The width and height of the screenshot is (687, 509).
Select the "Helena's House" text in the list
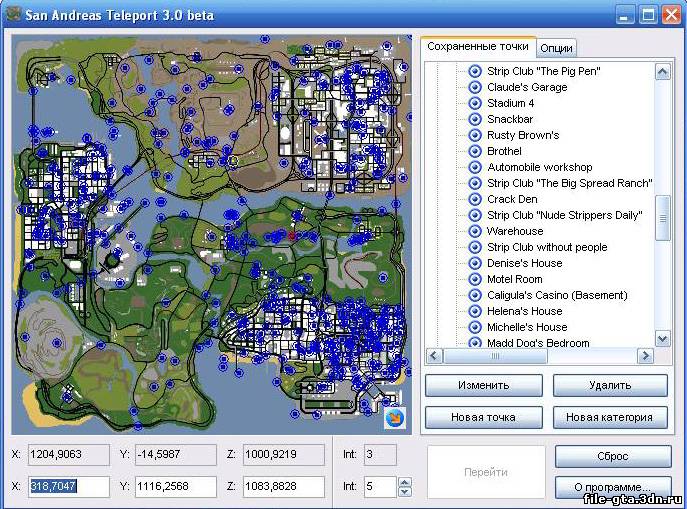(524, 311)
